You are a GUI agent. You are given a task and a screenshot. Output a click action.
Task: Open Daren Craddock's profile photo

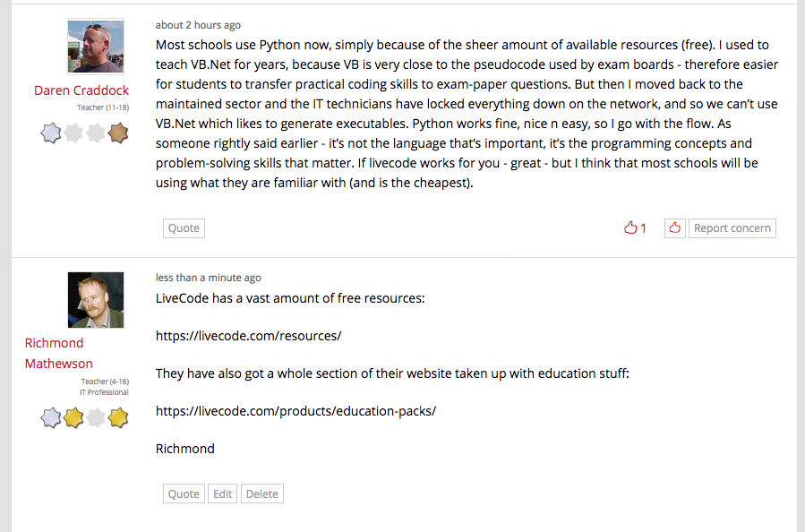coord(96,47)
